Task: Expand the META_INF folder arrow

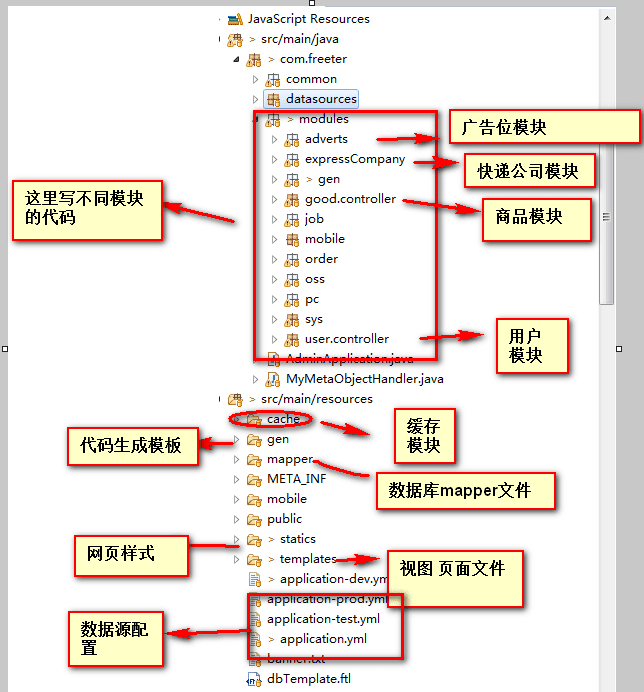Action: [236, 479]
